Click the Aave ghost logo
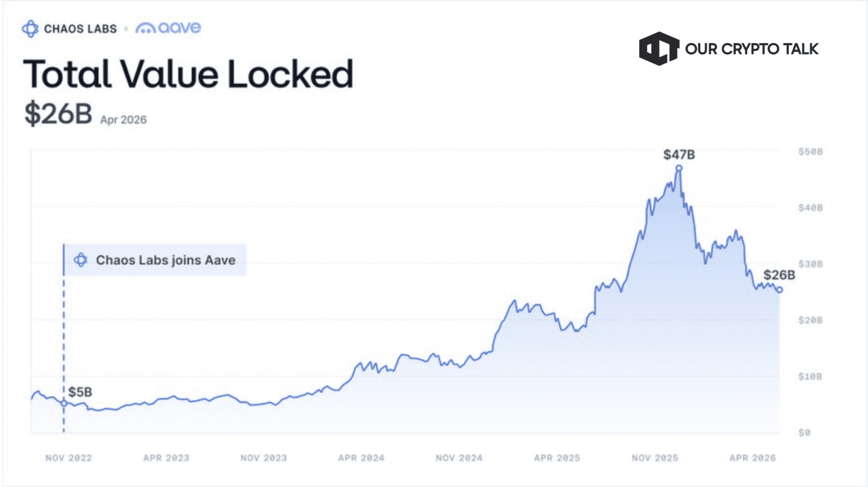The width and height of the screenshot is (868, 488). [x=145, y=28]
